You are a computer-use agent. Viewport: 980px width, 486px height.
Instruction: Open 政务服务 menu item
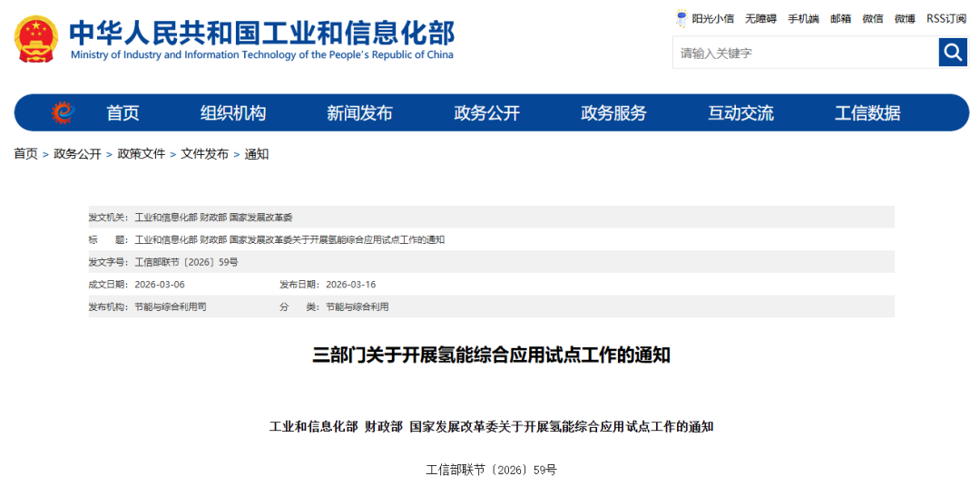[613, 113]
